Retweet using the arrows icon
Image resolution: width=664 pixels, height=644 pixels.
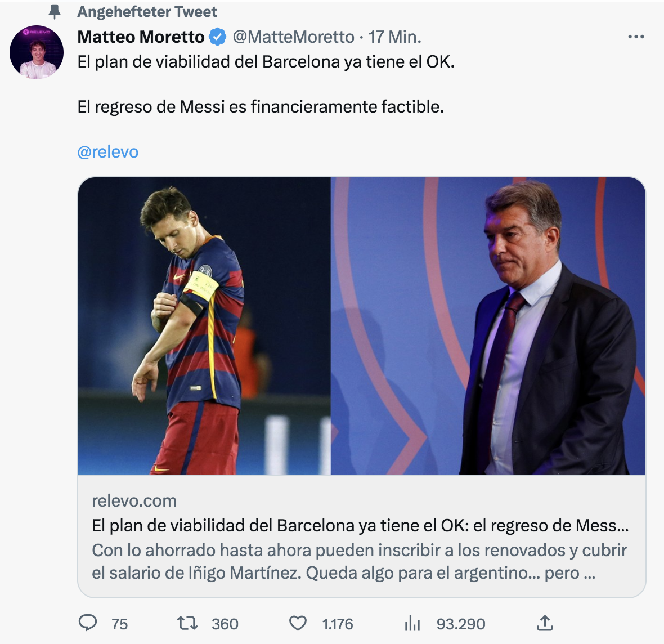187,623
